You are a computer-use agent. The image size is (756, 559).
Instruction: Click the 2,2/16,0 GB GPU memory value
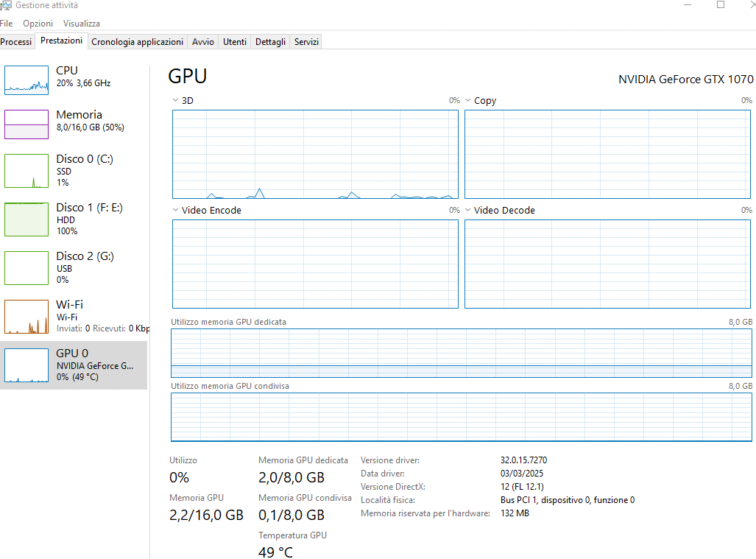[x=206, y=515]
